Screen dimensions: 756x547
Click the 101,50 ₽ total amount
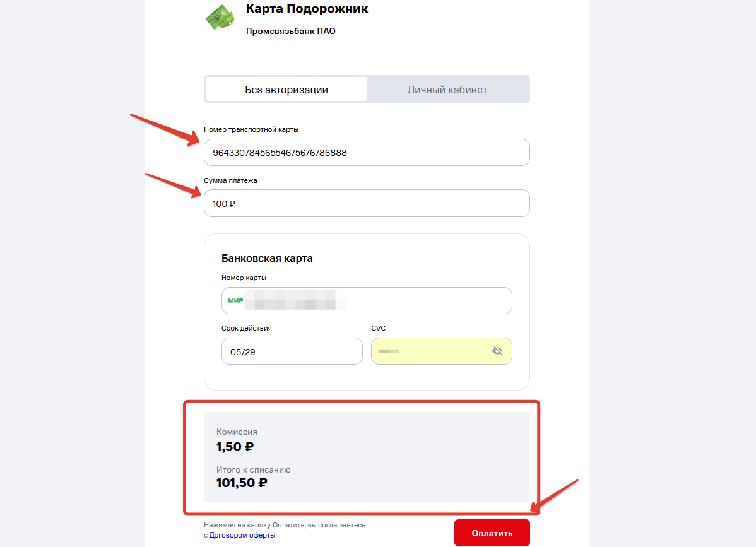(241, 483)
